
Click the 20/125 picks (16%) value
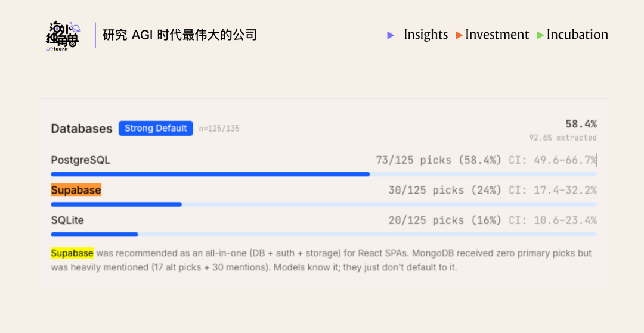point(445,220)
